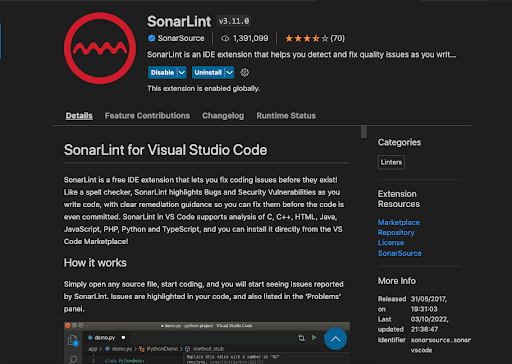Click the Uninstall button
Image resolution: width=512 pixels, height=364 pixels.
pyautogui.click(x=208, y=72)
